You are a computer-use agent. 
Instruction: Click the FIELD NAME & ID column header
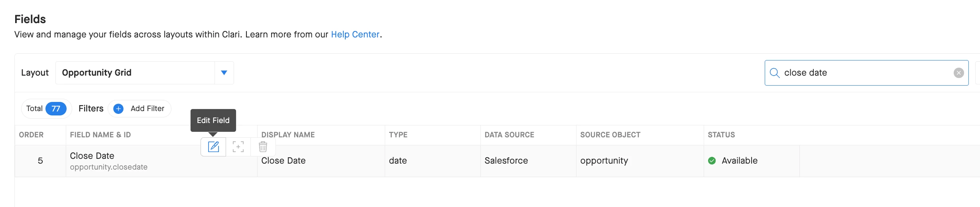(x=100, y=135)
